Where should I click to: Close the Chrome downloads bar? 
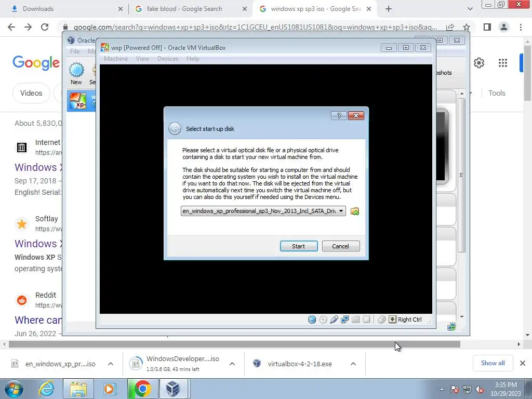(x=523, y=363)
